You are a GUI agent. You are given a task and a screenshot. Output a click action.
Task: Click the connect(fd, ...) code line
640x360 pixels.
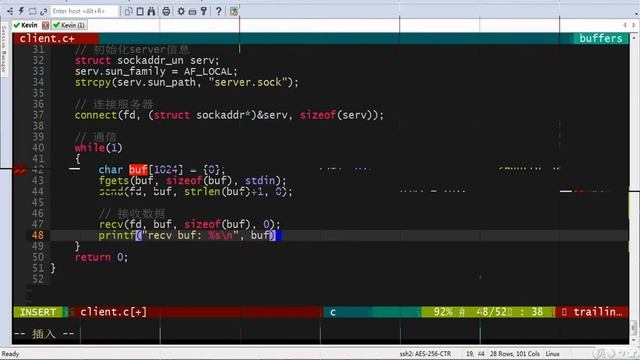point(229,115)
